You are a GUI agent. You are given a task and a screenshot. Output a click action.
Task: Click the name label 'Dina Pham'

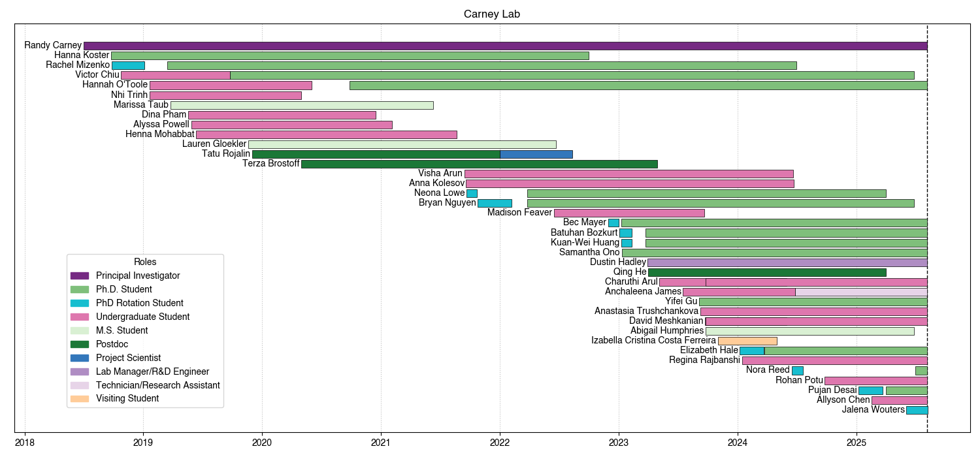tap(164, 115)
